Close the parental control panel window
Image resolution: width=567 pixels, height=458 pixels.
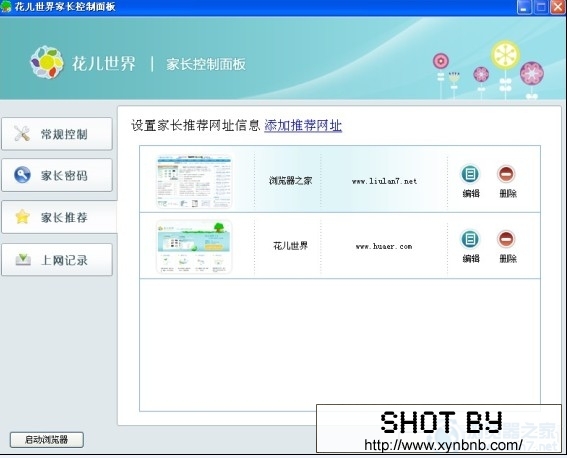click(x=557, y=7)
